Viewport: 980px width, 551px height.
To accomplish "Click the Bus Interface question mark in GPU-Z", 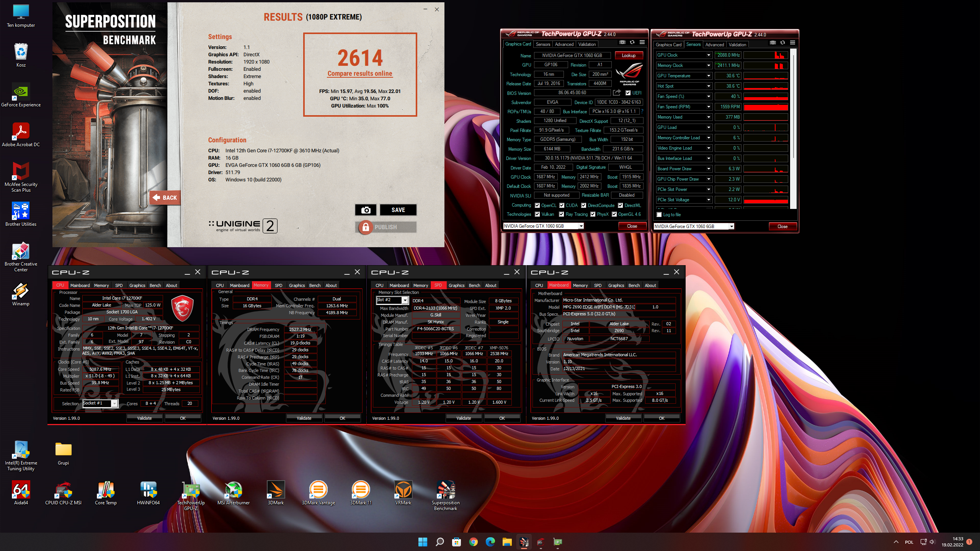I will pos(642,112).
